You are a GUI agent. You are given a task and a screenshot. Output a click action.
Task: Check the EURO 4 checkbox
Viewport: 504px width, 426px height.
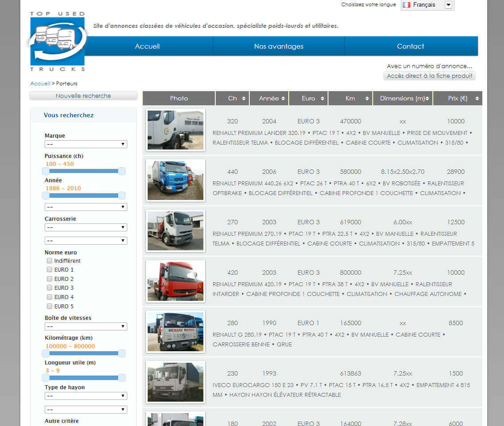pos(49,297)
